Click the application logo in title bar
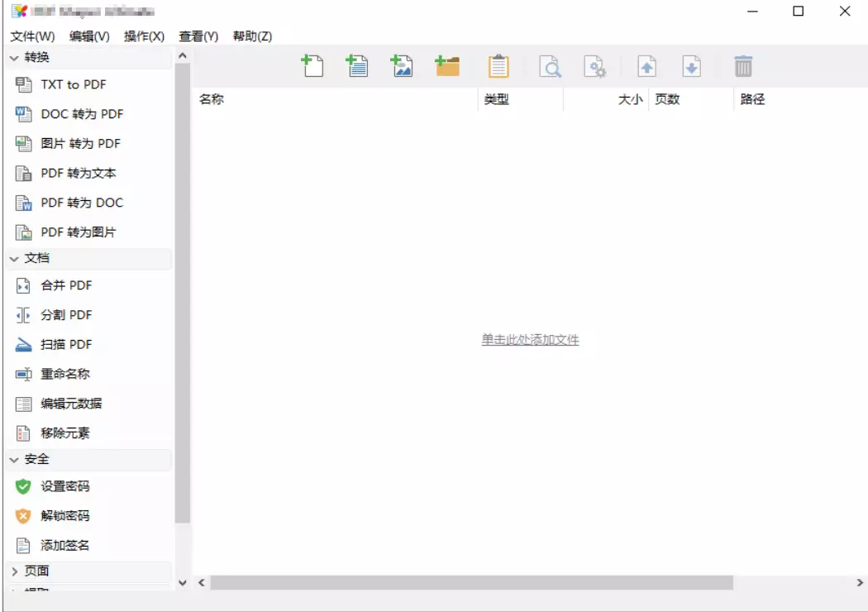The height and width of the screenshot is (612, 868). 19,11
